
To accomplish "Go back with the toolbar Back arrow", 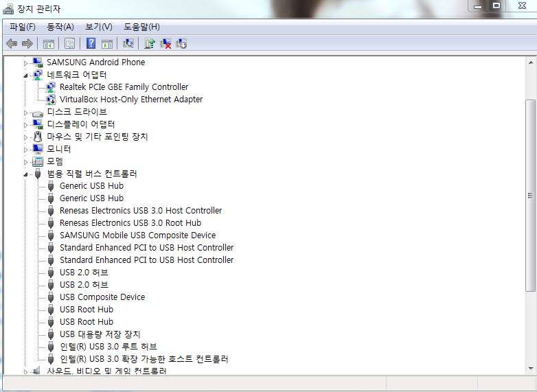I will click(12, 43).
